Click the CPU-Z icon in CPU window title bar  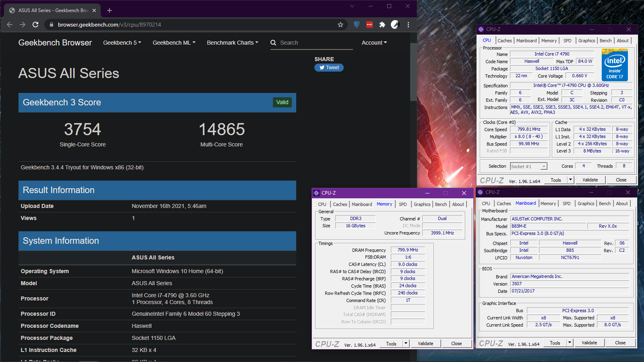coord(481,29)
